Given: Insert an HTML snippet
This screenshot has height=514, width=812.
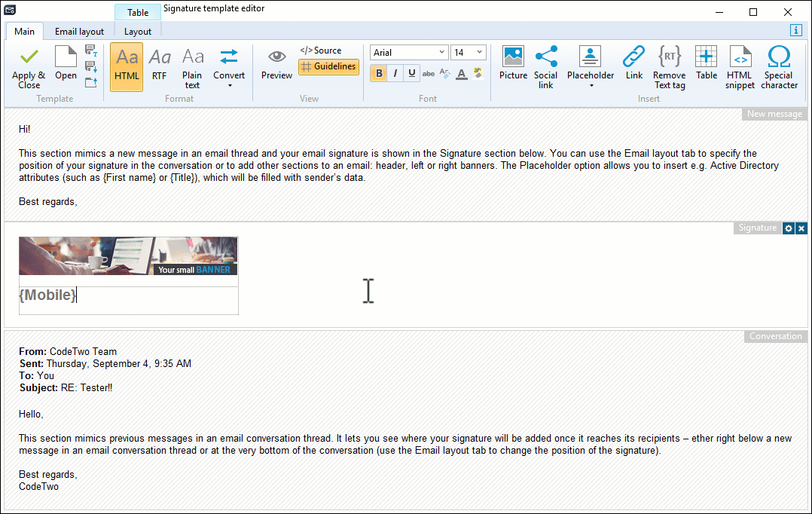Looking at the screenshot, I should point(740,68).
